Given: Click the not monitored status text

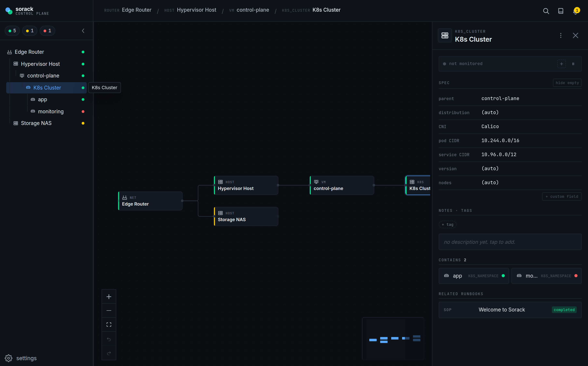Looking at the screenshot, I should [x=466, y=64].
